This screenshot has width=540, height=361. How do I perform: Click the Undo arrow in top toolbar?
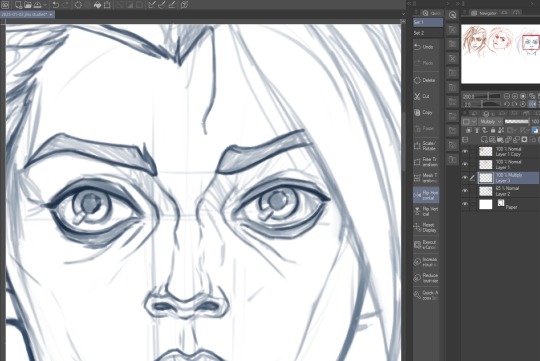pos(56,4)
